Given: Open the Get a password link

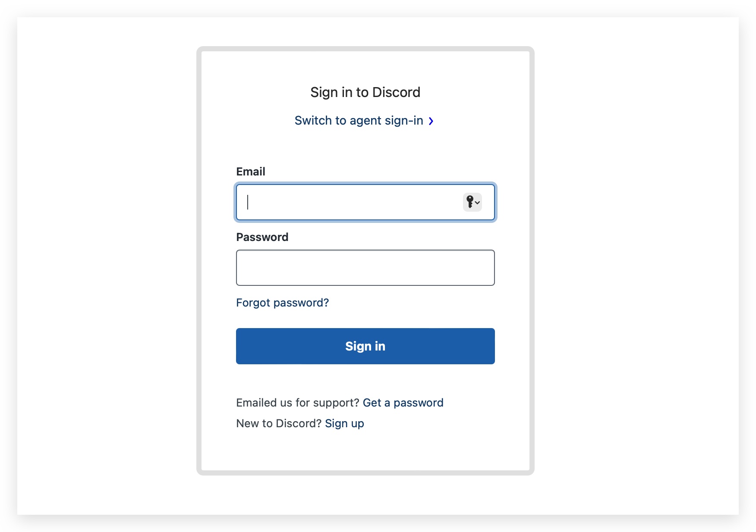Looking at the screenshot, I should pyautogui.click(x=403, y=403).
